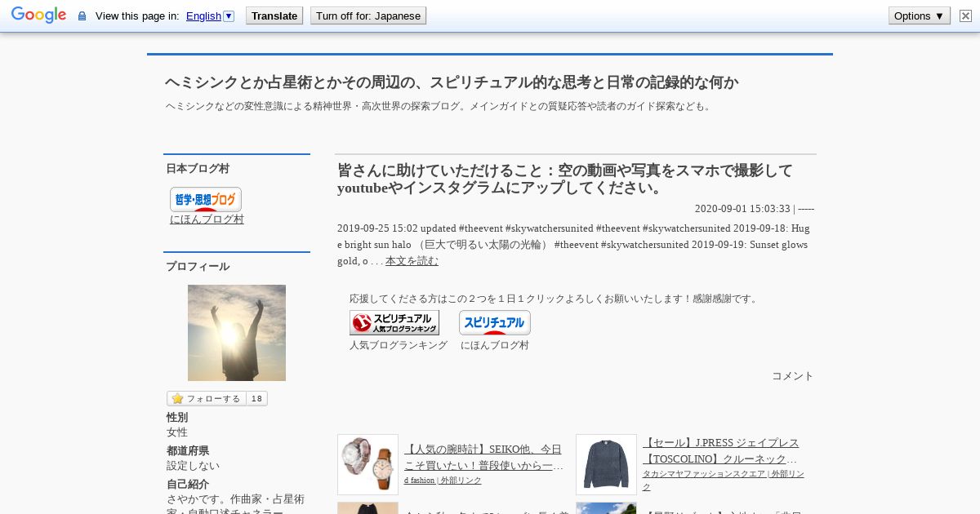
Task: Click タカシマヤファッションスクエア source link
Action: (x=724, y=481)
